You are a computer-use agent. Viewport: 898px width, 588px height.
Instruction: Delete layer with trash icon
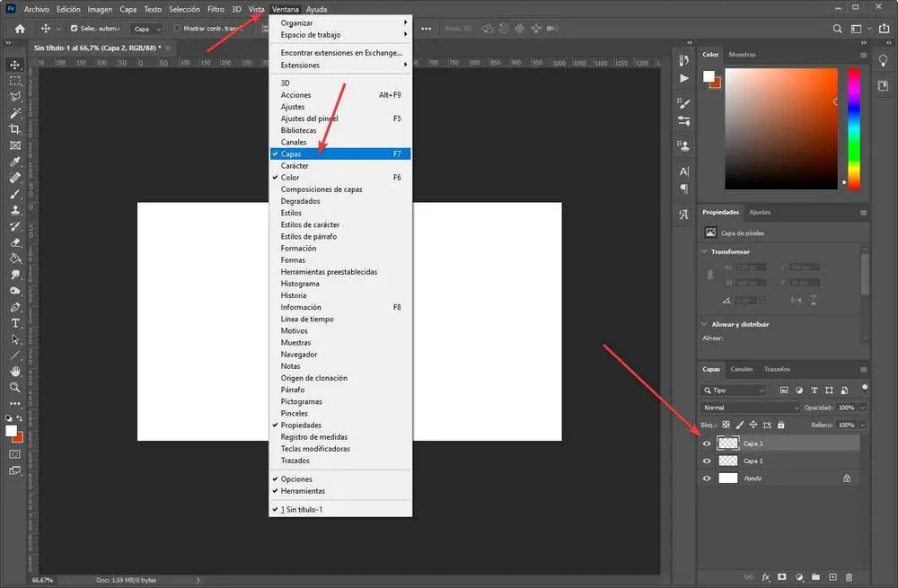[x=850, y=577]
